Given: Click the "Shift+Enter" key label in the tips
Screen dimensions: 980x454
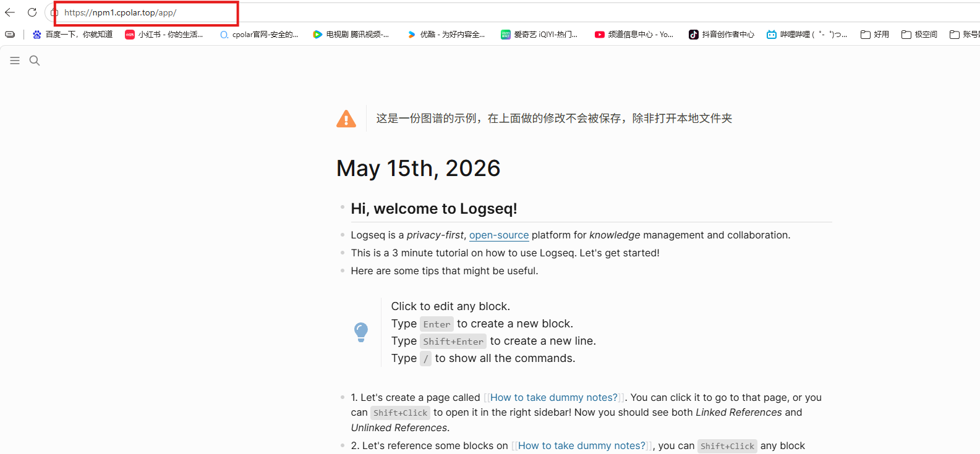Looking at the screenshot, I should [453, 342].
